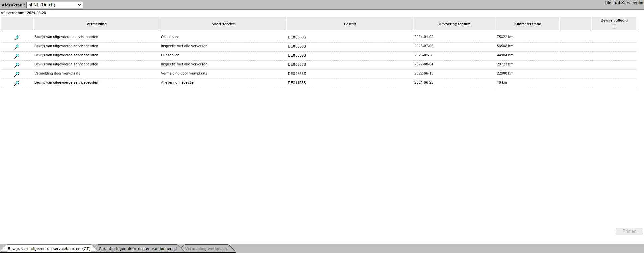Click the date 2023-01-26
This screenshot has width=644, height=253.
[424, 55]
